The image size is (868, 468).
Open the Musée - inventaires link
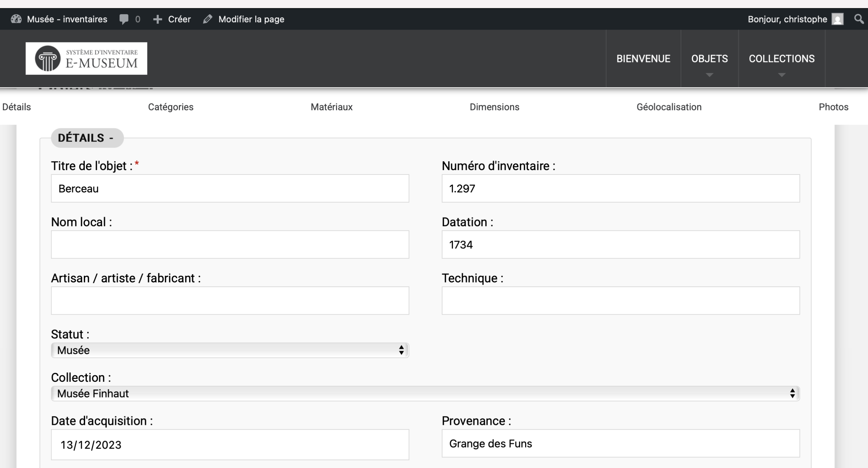click(67, 19)
